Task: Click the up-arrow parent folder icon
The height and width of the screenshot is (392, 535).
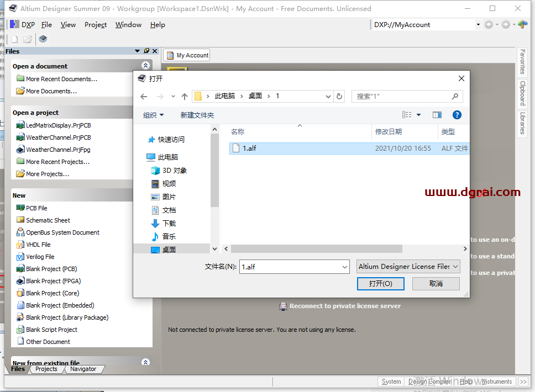Action: click(x=185, y=96)
